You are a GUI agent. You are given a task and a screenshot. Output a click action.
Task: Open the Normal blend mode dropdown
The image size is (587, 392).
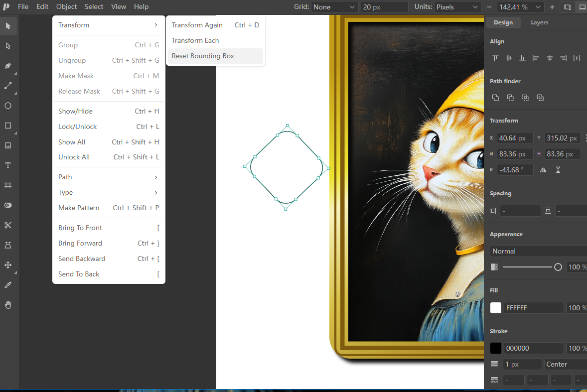pyautogui.click(x=538, y=251)
